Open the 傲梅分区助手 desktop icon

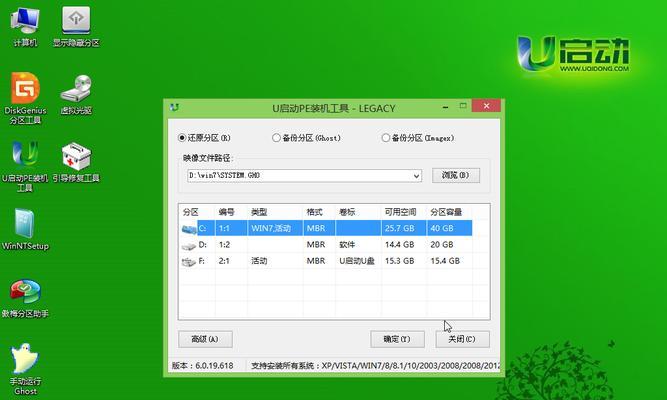tap(25, 299)
